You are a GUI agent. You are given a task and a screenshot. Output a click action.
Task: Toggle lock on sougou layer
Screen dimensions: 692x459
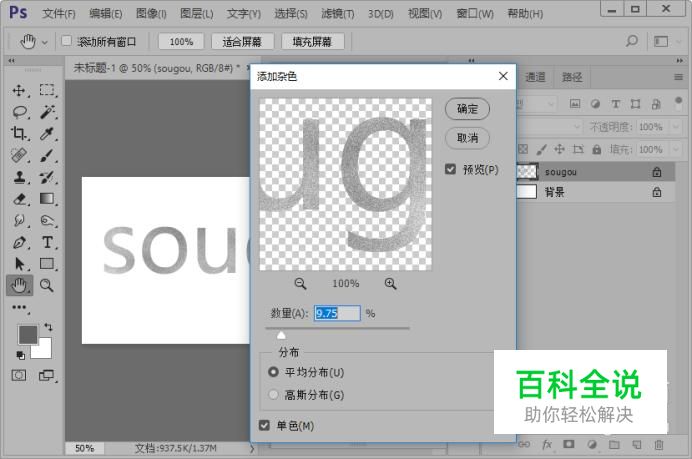[x=657, y=172]
